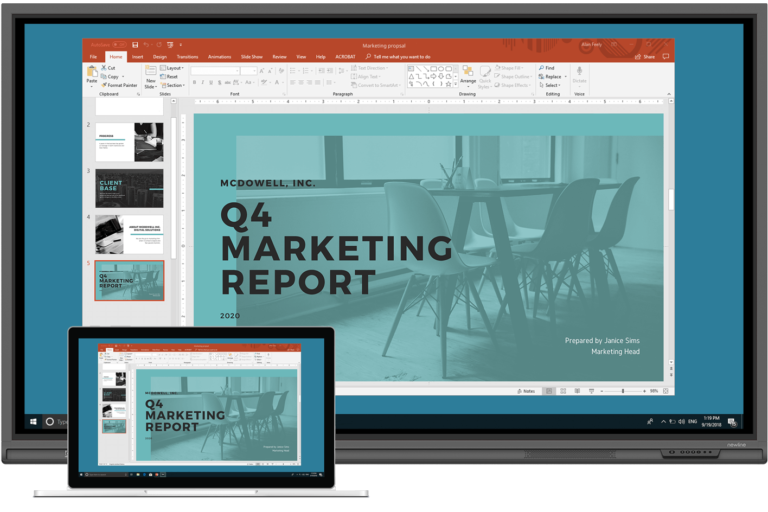Open the Section dropdown menu
This screenshot has height=512, width=768.
point(174,85)
